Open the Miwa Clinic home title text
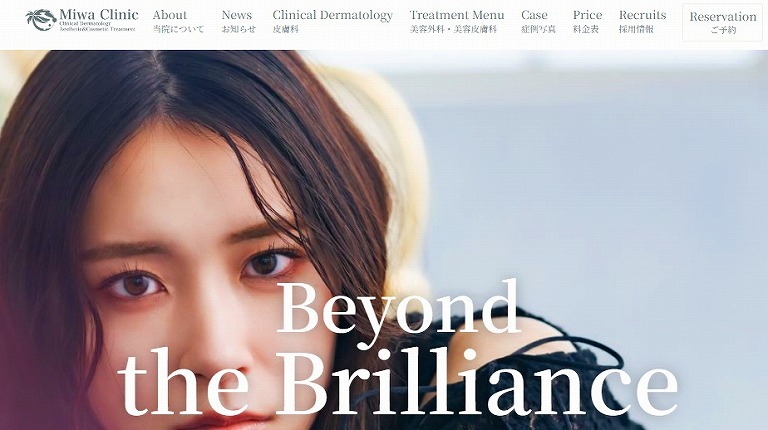The height and width of the screenshot is (430, 768). [x=98, y=14]
